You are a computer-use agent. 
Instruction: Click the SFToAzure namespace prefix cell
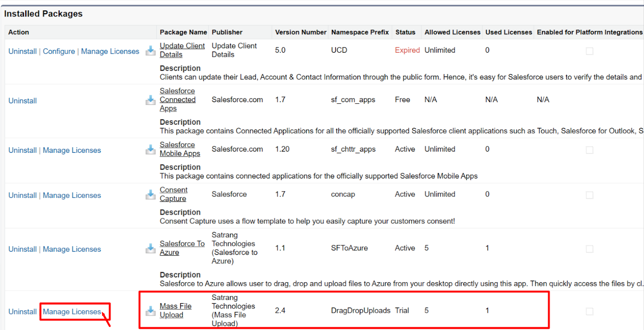tap(349, 248)
